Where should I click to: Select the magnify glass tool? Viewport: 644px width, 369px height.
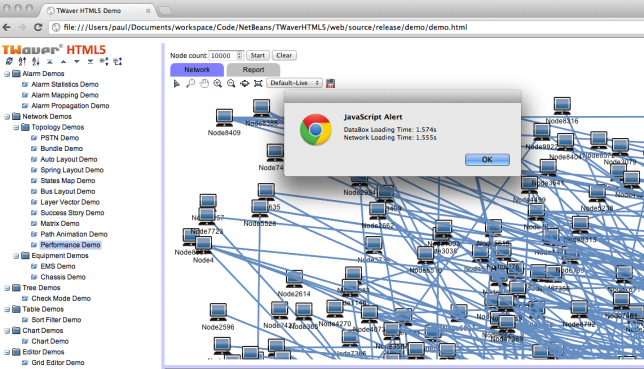tap(190, 83)
